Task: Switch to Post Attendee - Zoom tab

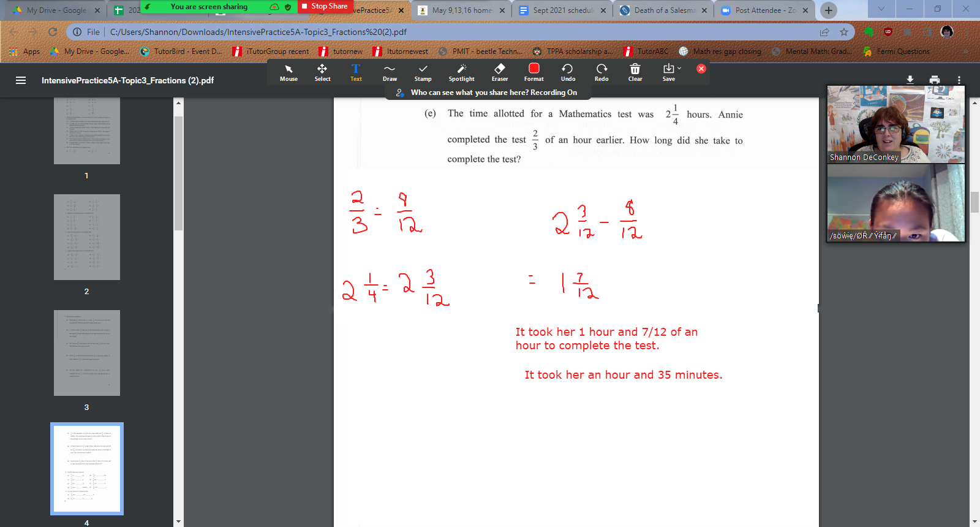Action: (765, 10)
